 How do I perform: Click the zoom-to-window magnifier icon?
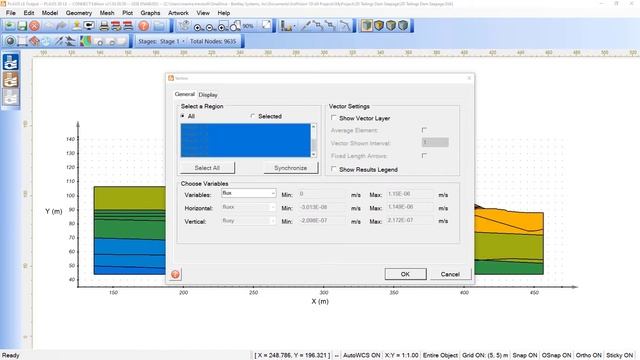click(223, 27)
